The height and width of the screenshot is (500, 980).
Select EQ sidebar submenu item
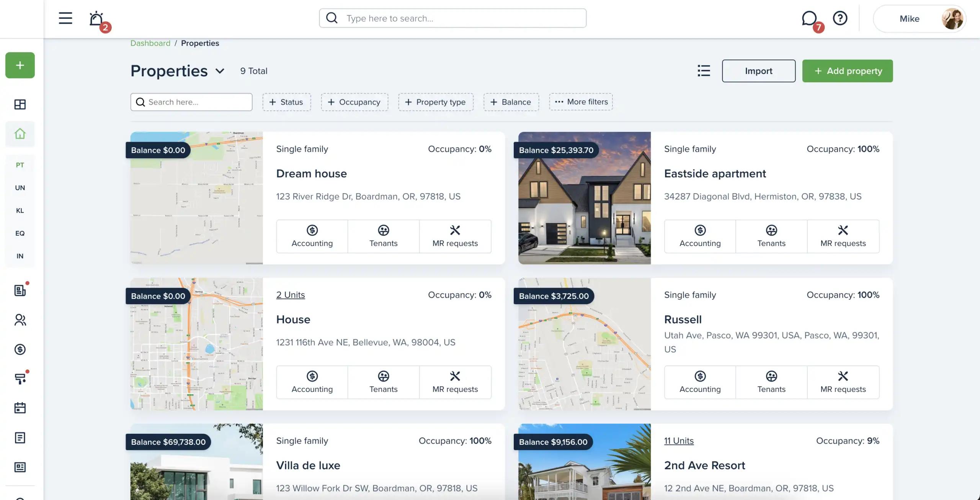20,233
